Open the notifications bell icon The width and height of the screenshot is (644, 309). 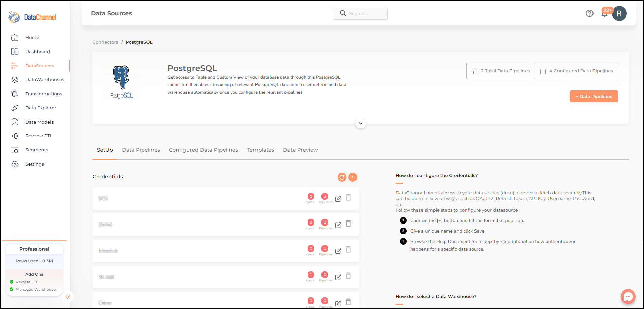click(605, 14)
